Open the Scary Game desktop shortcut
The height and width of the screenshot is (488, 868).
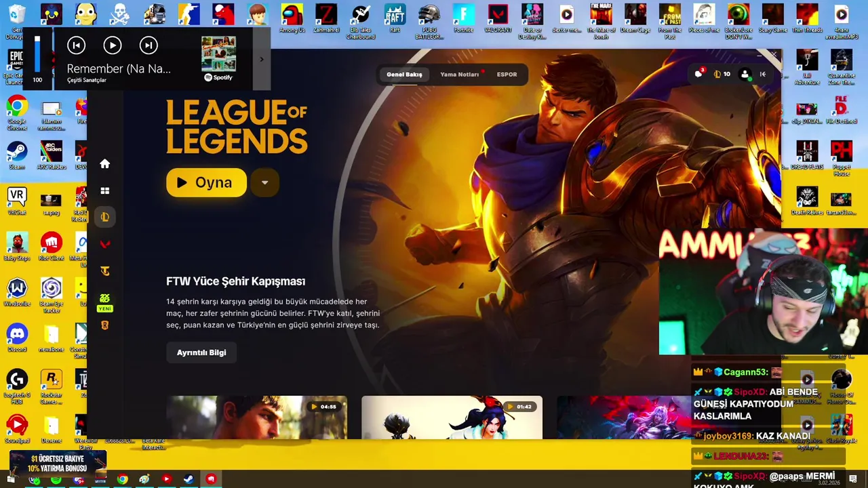tap(772, 19)
